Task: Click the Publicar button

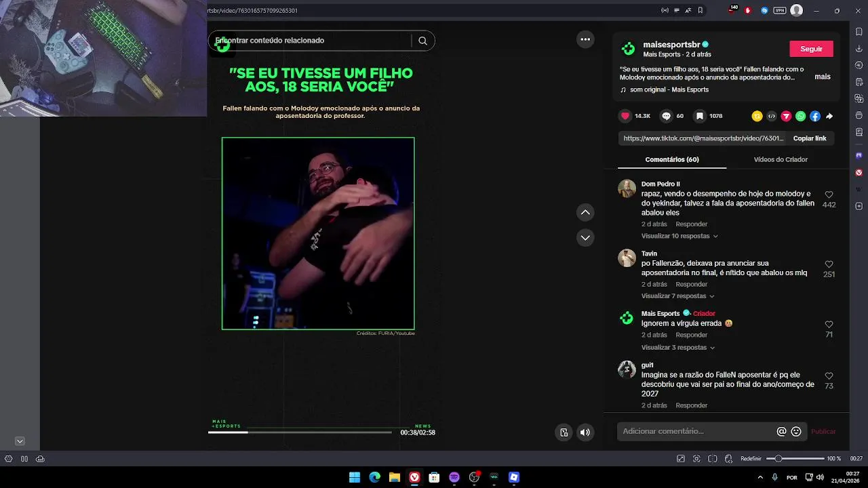Action: click(823, 432)
